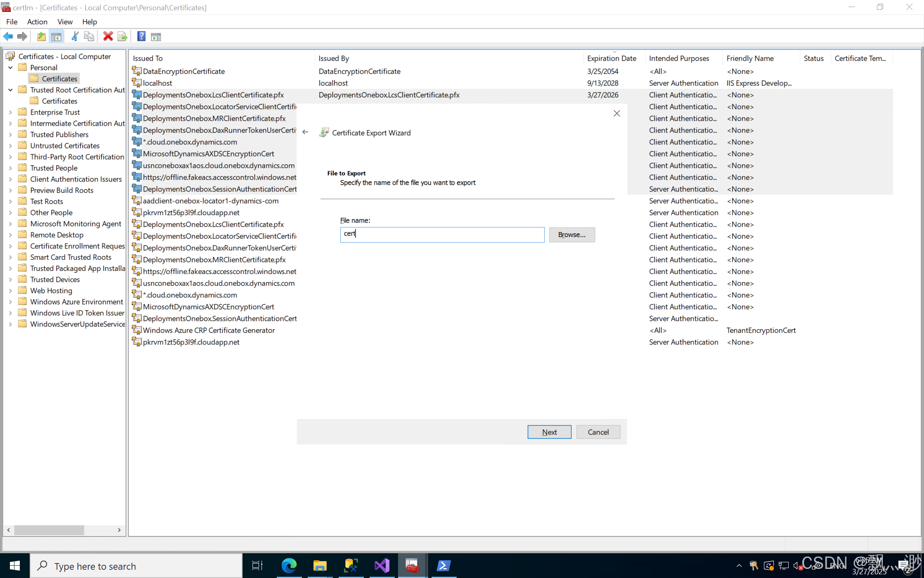Click the Cut scissors toolbar icon
The width and height of the screenshot is (924, 578).
(75, 37)
